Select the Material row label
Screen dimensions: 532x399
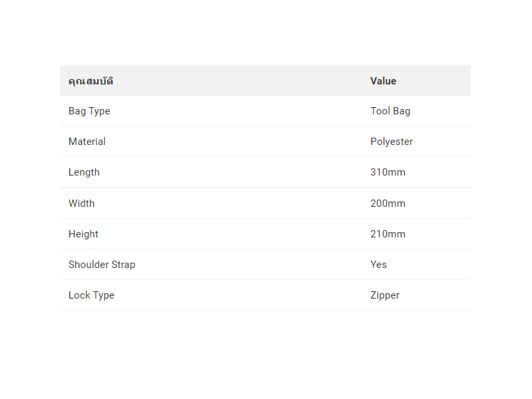[87, 142]
